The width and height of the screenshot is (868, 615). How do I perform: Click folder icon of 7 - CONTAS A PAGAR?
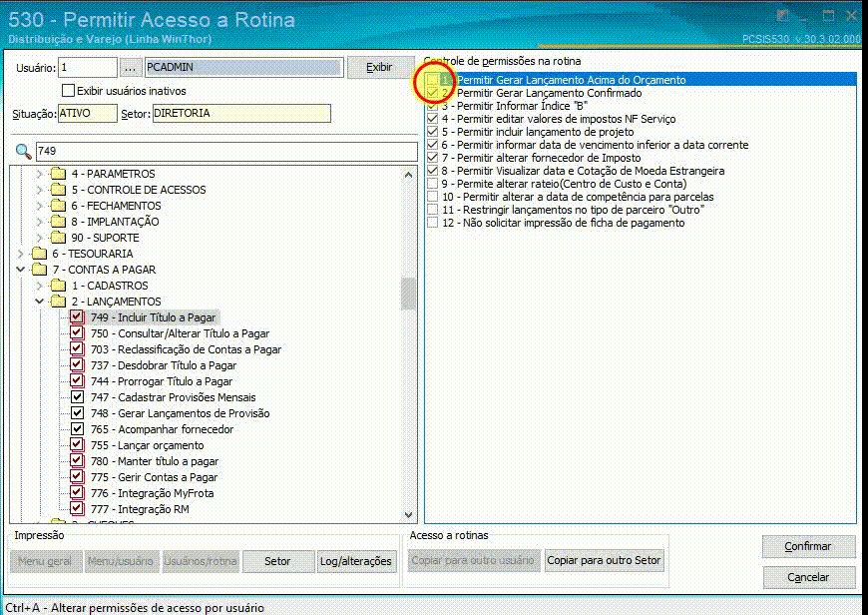39,270
